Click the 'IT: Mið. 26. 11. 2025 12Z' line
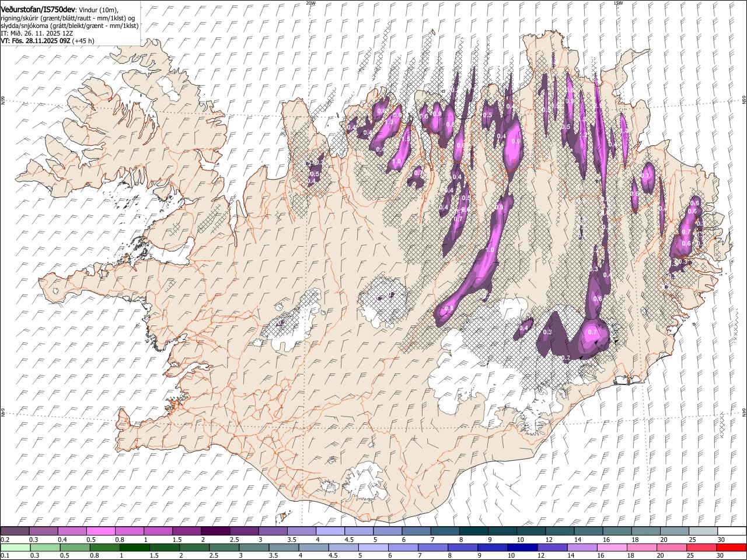Screen dimensions: 747x560 pyautogui.click(x=37, y=33)
